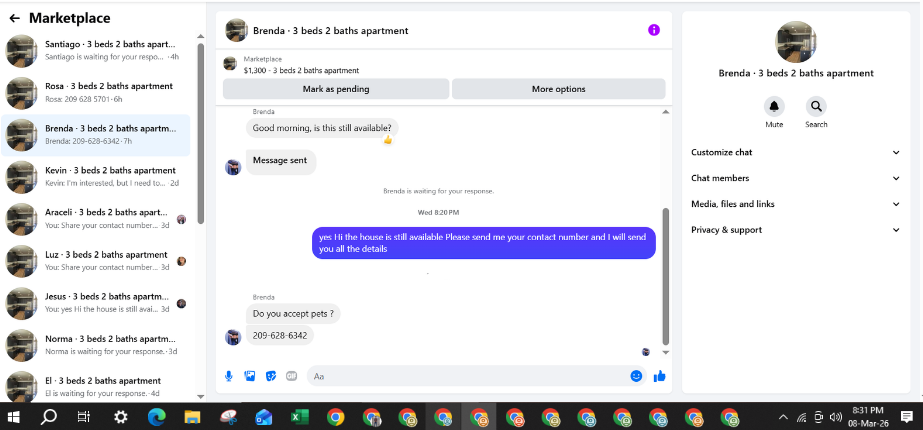
Task: Go back using Marketplace arrow
Action: pos(15,18)
